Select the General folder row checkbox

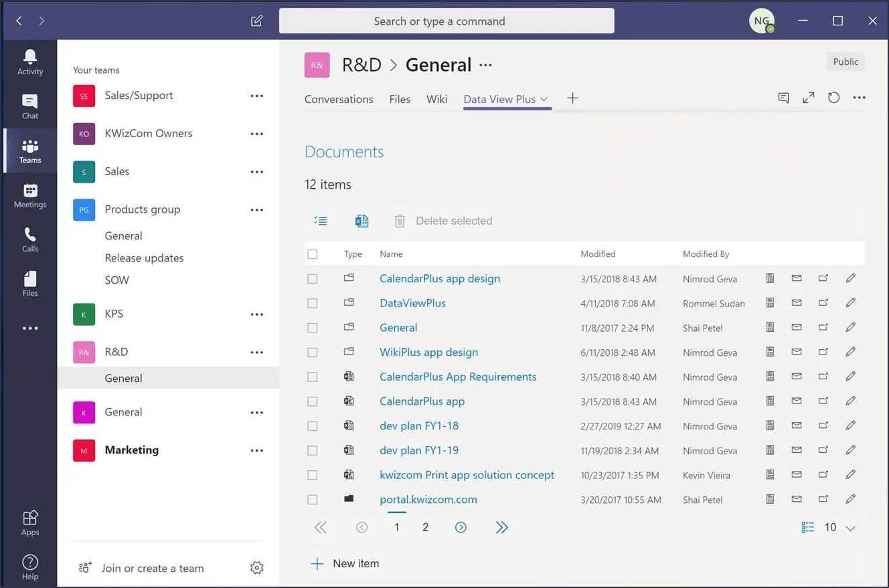pos(313,328)
